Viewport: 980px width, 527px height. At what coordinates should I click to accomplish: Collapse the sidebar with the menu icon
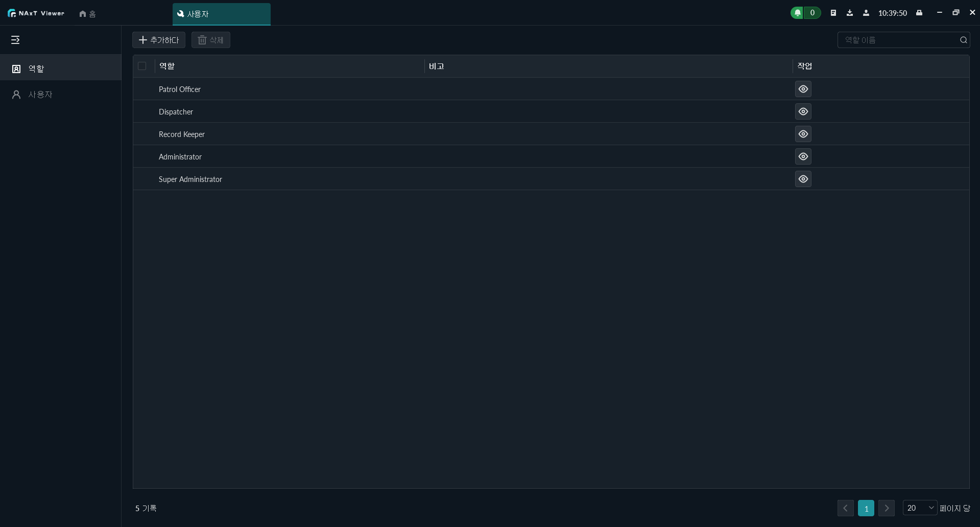click(x=15, y=40)
